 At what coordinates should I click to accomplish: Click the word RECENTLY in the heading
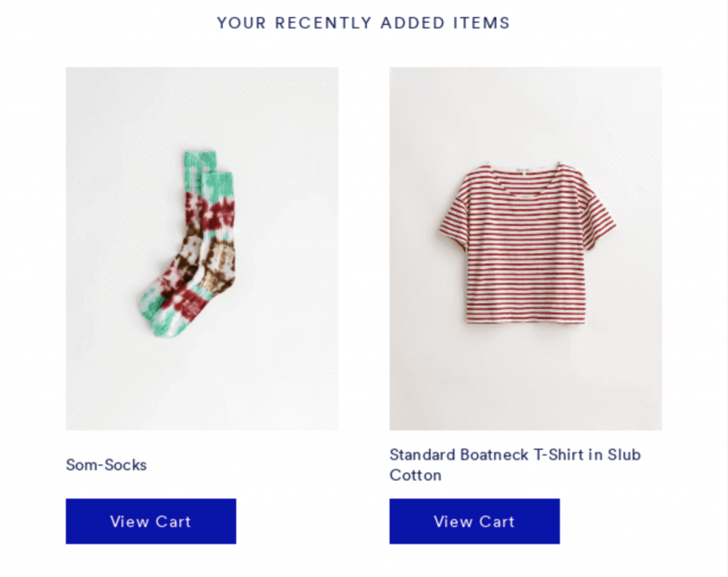pos(323,23)
